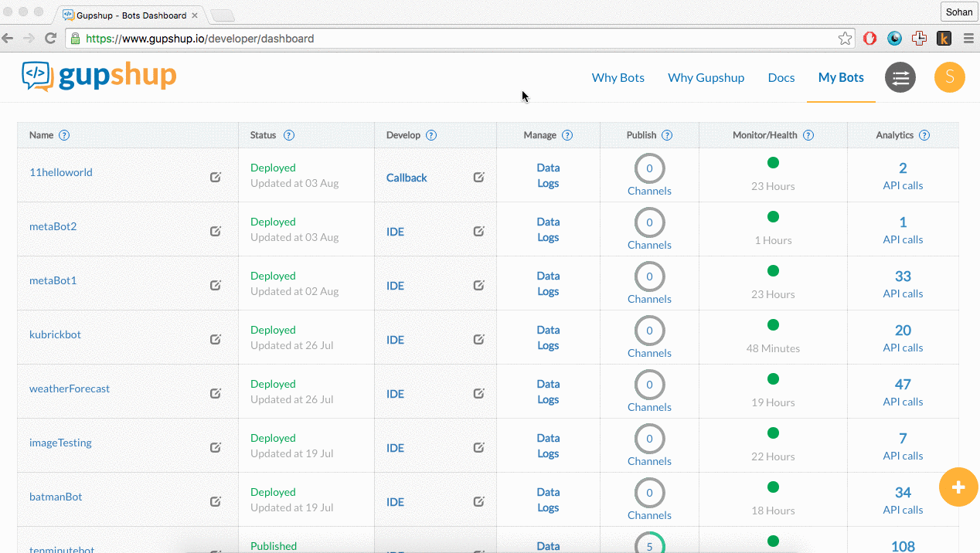980x553 pixels.
Task: Show help for Develop column
Action: coord(431,135)
